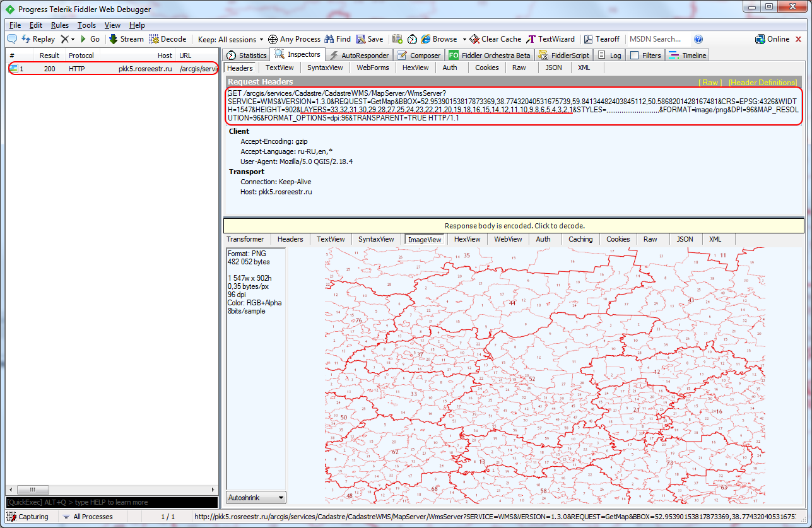Image resolution: width=812 pixels, height=528 pixels.
Task: Clear the cache with Clear Cache
Action: pyautogui.click(x=495, y=39)
